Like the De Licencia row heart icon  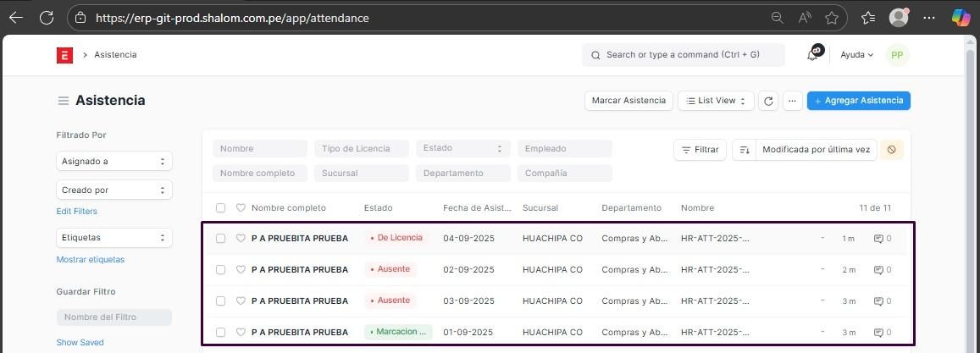241,239
